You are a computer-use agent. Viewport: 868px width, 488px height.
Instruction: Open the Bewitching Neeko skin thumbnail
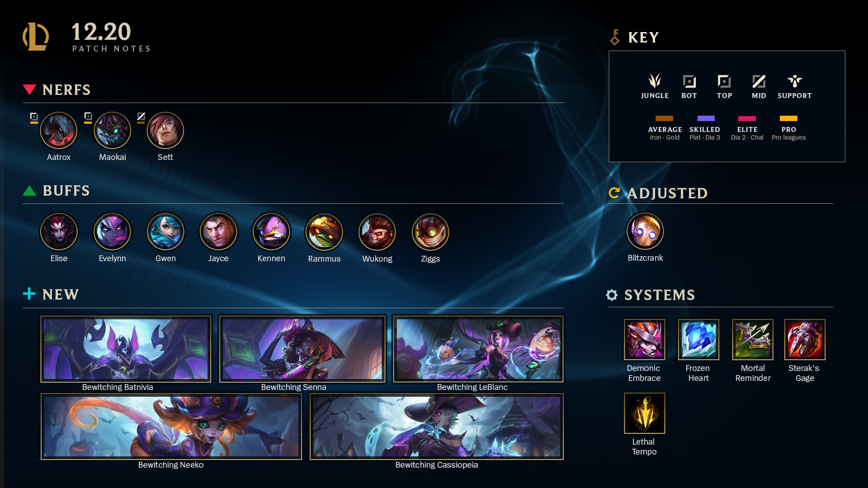(171, 427)
